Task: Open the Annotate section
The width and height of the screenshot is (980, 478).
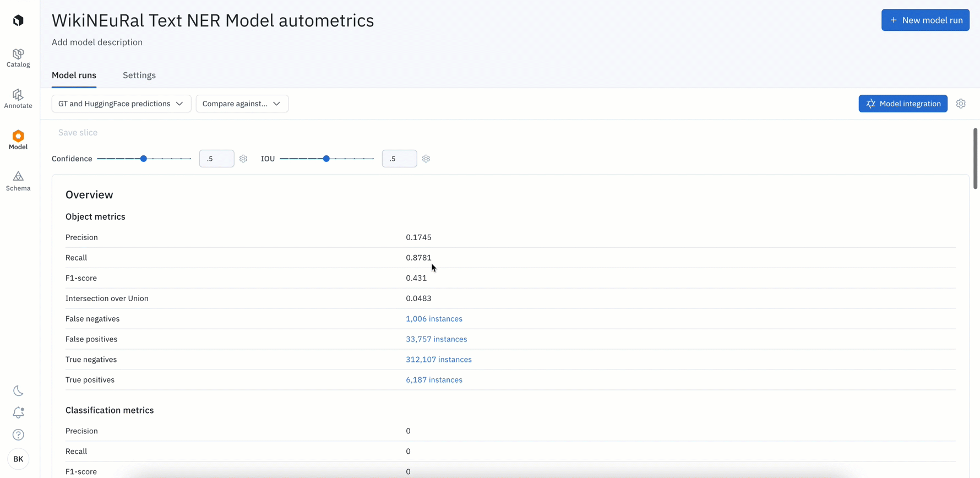Action: click(18, 99)
